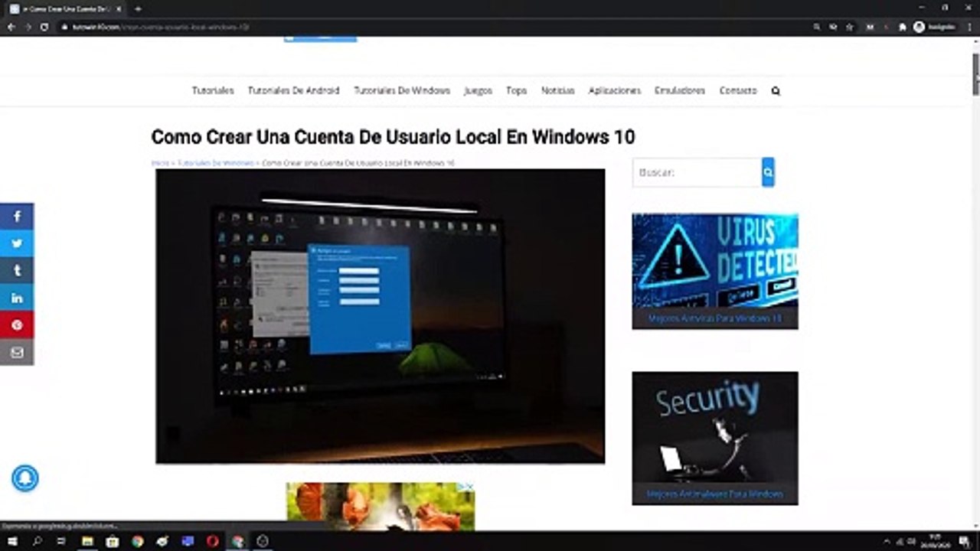Click the Buscar search input field
The image size is (980, 551).
point(697,172)
